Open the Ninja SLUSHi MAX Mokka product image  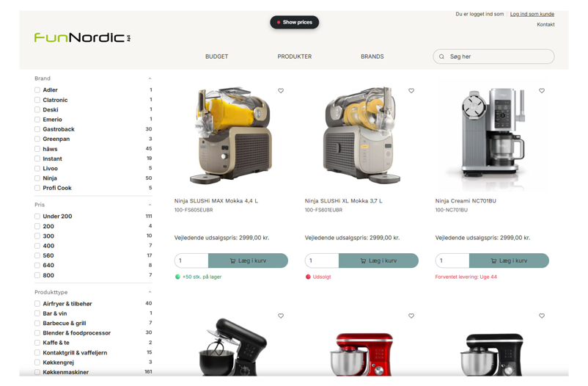231,136
